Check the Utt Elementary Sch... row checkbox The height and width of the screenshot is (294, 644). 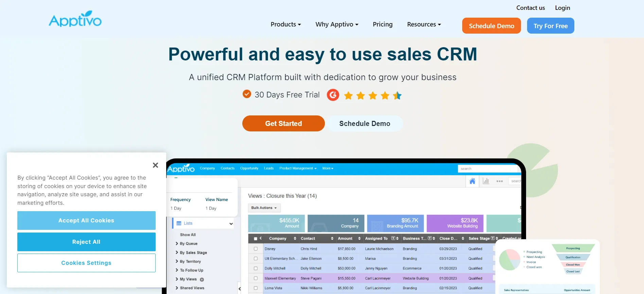(x=256, y=258)
